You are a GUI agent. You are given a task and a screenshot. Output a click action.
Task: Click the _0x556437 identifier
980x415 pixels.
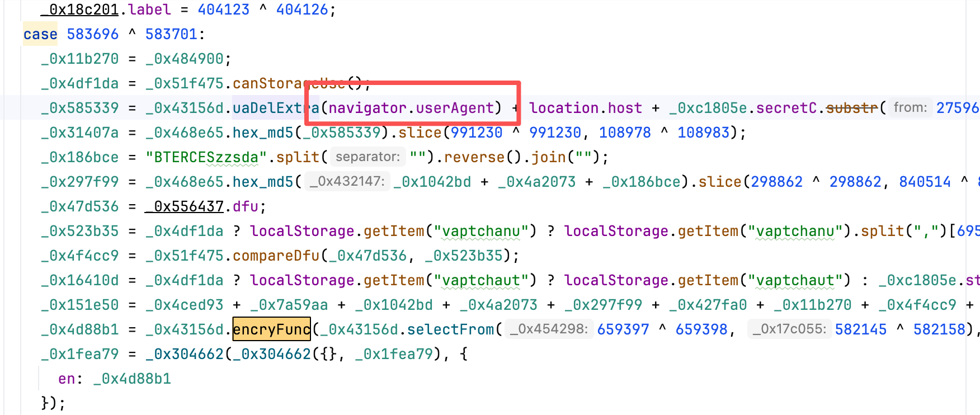tap(185, 206)
